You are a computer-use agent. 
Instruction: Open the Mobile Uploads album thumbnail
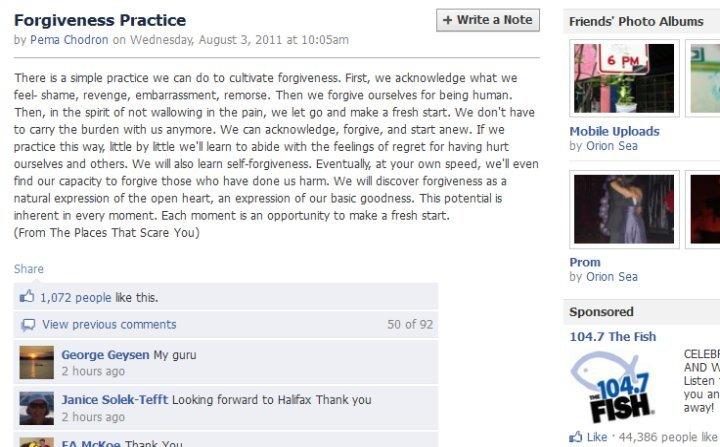pyautogui.click(x=624, y=78)
